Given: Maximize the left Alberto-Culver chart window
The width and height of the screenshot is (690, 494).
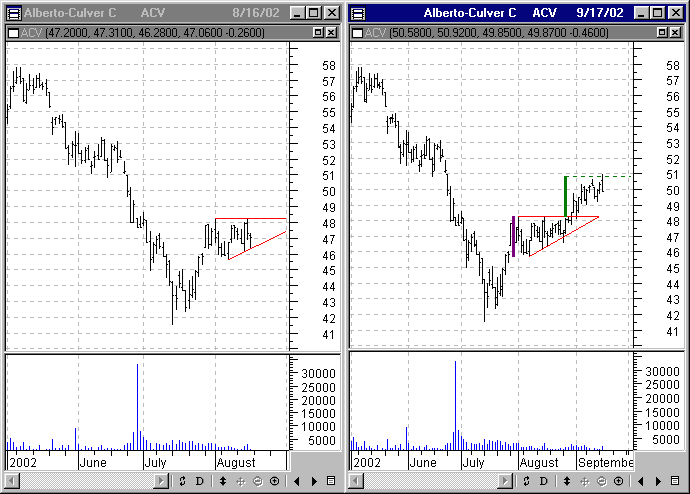Looking at the screenshot, I should [x=314, y=13].
